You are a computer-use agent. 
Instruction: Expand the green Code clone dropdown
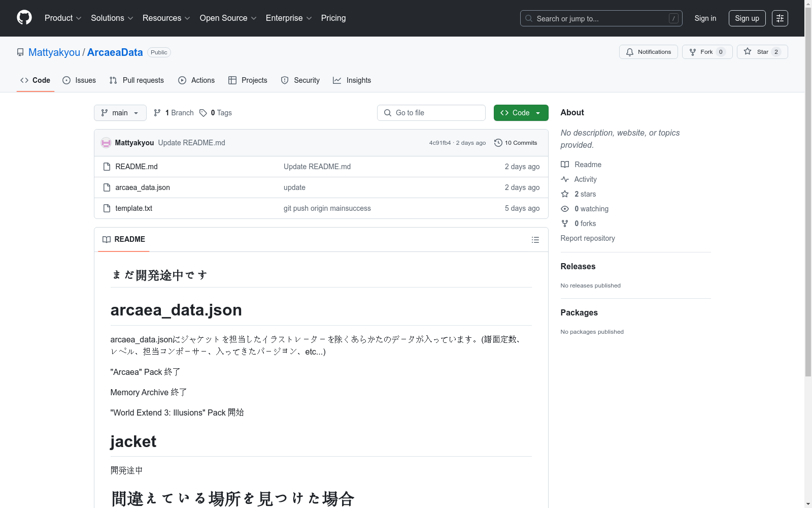coord(521,113)
